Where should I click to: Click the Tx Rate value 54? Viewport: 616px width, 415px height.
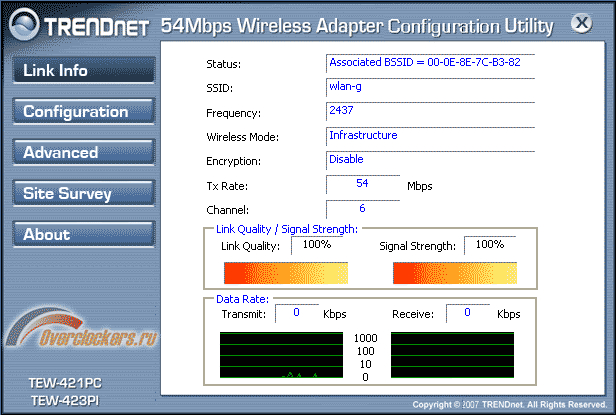click(363, 184)
